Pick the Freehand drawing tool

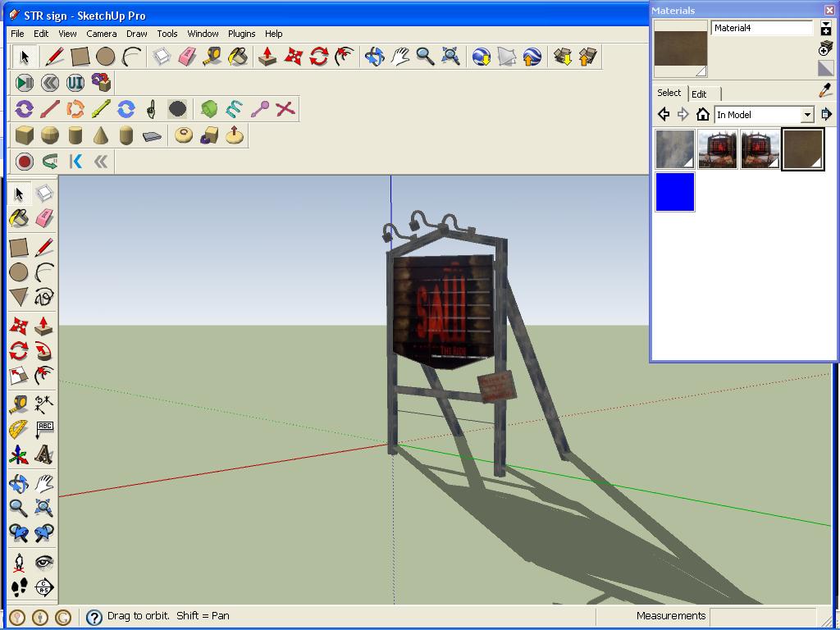pyautogui.click(x=44, y=297)
